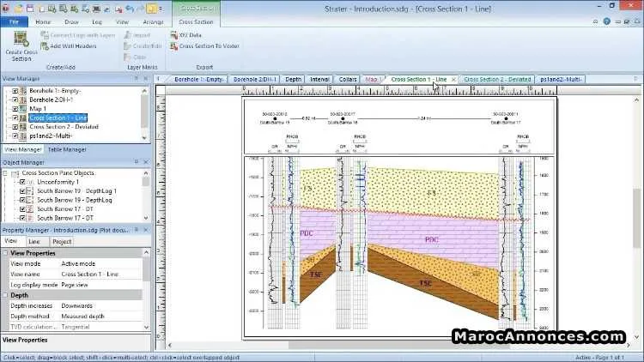Click the Import layer marks icon

[128, 35]
